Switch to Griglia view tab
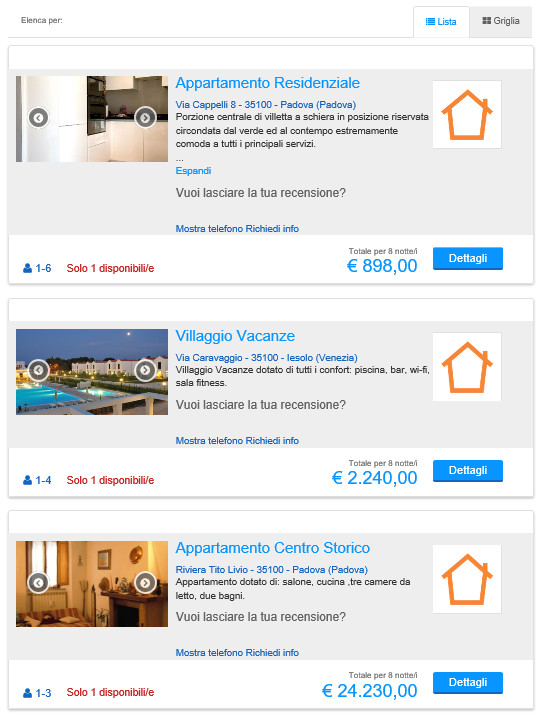Screen dimensions: 539x716 [x=501, y=21]
